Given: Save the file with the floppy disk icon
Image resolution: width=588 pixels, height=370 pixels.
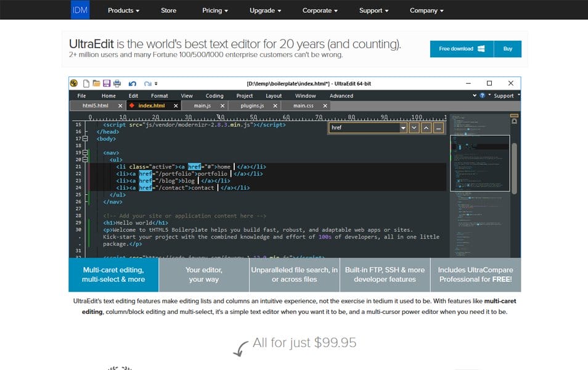Looking at the screenshot, I should [x=107, y=83].
